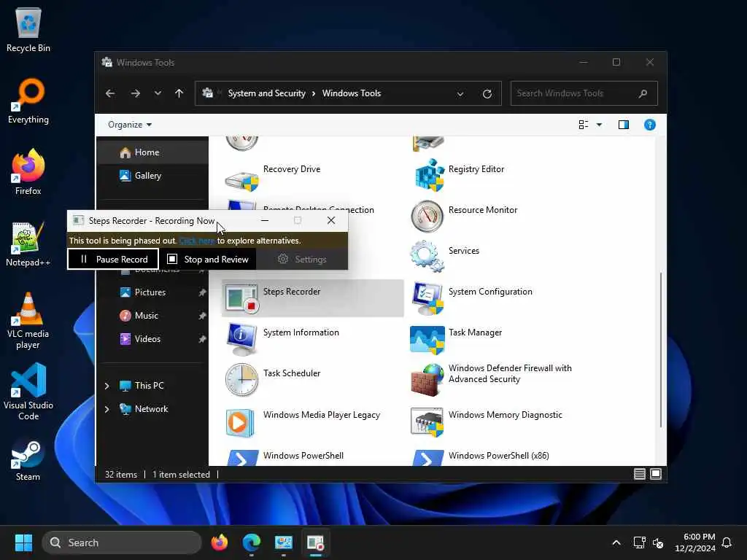The width and height of the screenshot is (747, 560).
Task: Expand the address bar history dropdown
Action: click(x=460, y=94)
